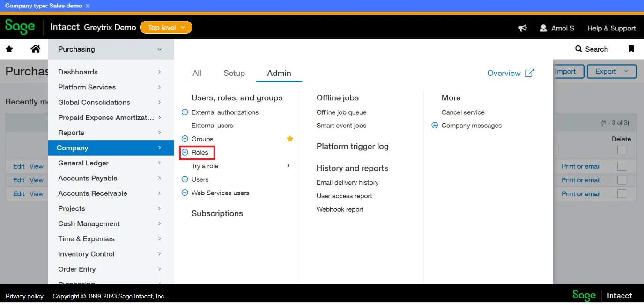Tick the first row Delete checkbox
Image resolution: width=644 pixels, height=305 pixels.
pyautogui.click(x=622, y=166)
